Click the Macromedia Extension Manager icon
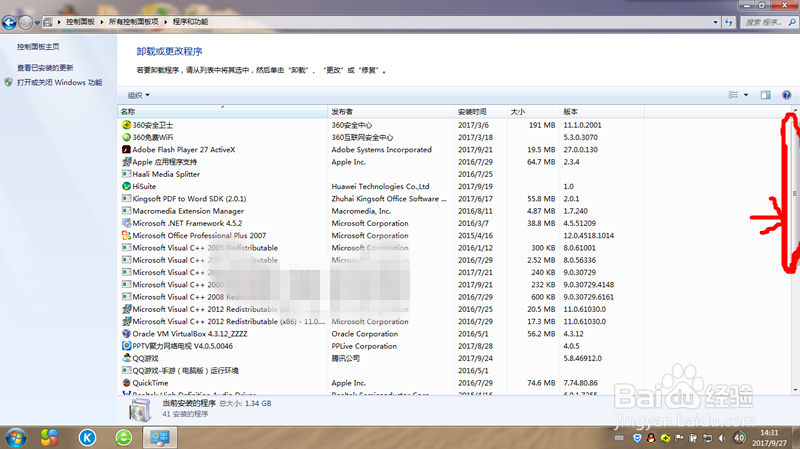Screen dimensions: 800x449 127,211
